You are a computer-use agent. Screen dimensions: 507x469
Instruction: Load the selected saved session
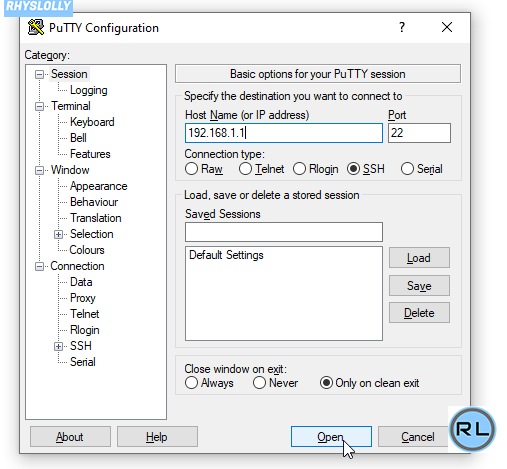pos(419,258)
